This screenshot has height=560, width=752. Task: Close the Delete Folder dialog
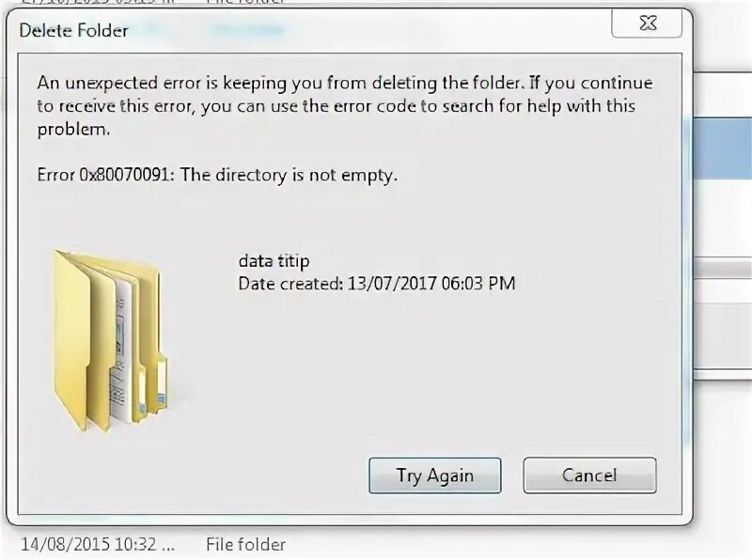pos(647,23)
